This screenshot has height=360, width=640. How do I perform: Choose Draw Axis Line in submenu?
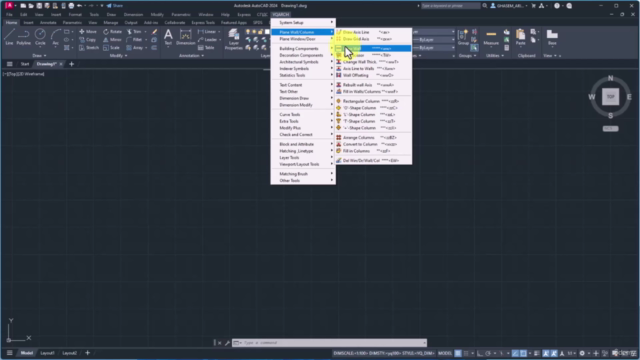[373, 32]
